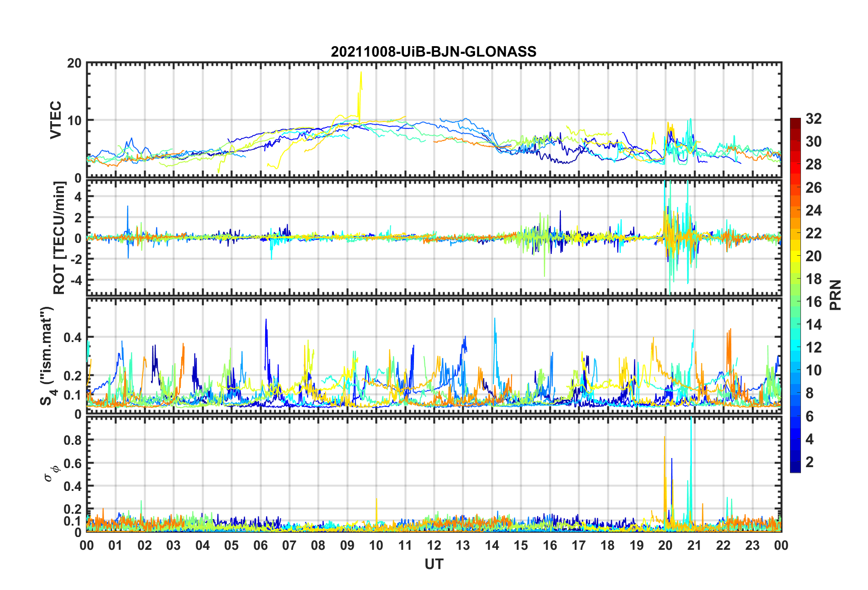This screenshot has width=868, height=590.
Task: Click UT axis hour tick 23
Action: tap(753, 545)
